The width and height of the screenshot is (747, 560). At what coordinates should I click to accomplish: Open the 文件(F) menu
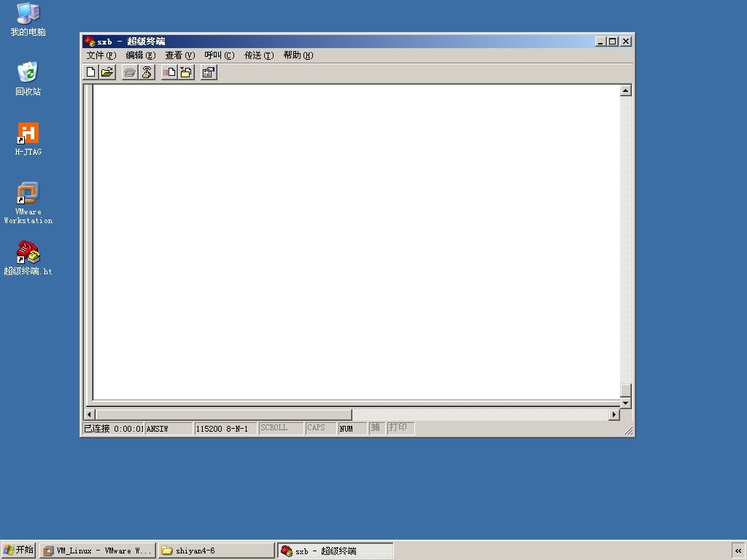(101, 55)
